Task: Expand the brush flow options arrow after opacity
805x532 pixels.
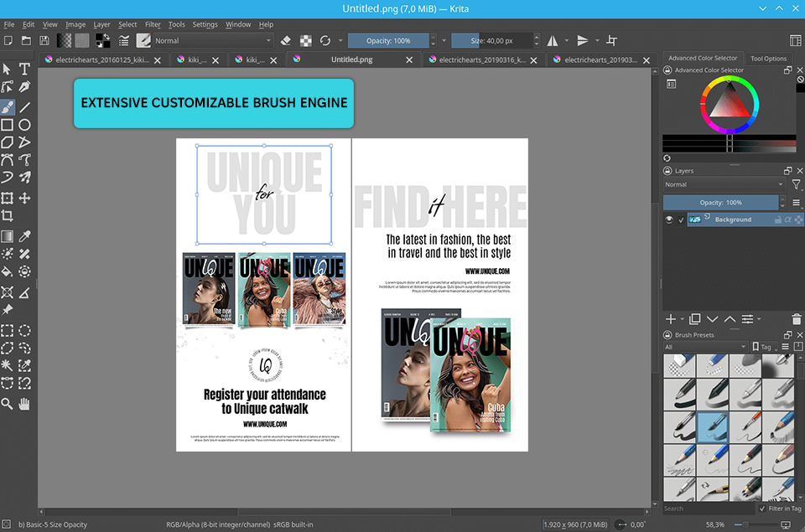Action: tap(444, 40)
